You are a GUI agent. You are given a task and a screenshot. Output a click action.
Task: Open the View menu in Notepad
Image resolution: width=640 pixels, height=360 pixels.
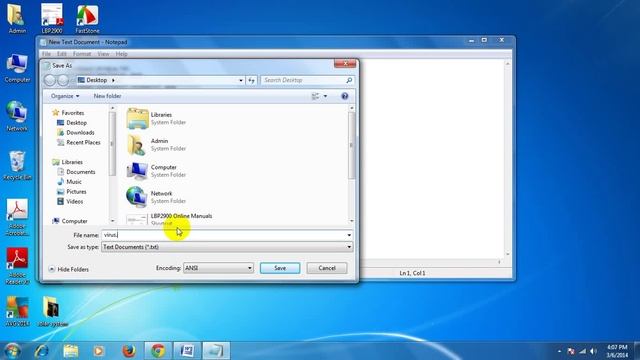103,54
